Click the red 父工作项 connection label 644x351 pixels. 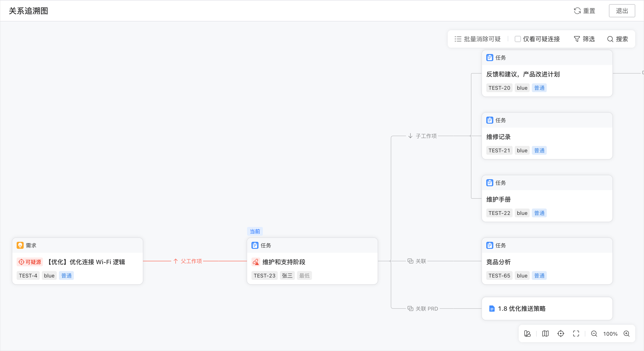[188, 261]
